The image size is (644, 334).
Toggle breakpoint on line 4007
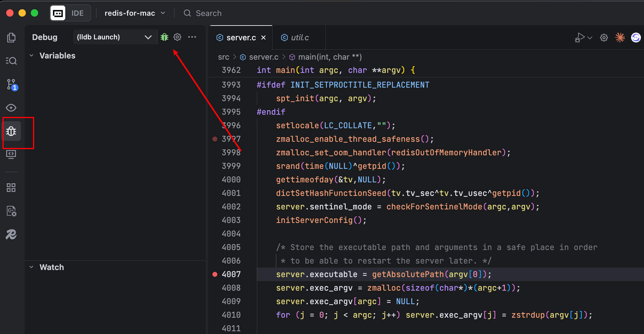pos(215,274)
